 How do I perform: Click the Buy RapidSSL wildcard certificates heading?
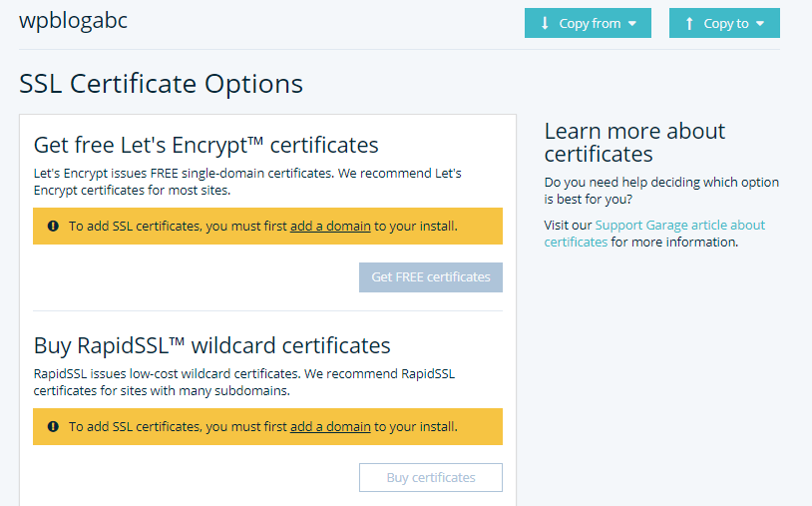pos(211,345)
